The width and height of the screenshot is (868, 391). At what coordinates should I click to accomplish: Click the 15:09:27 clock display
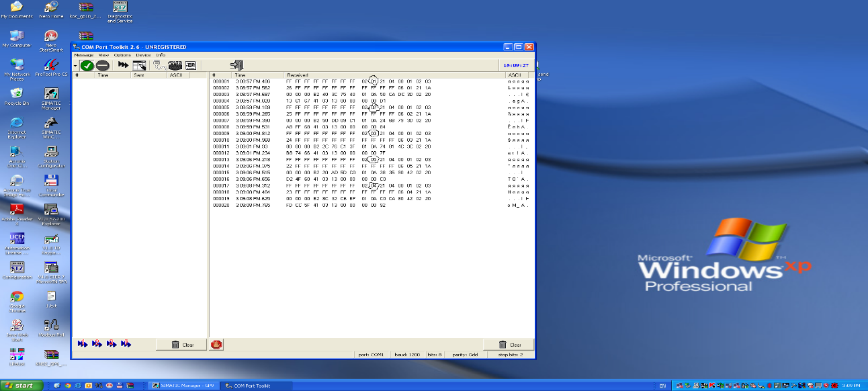pos(516,66)
